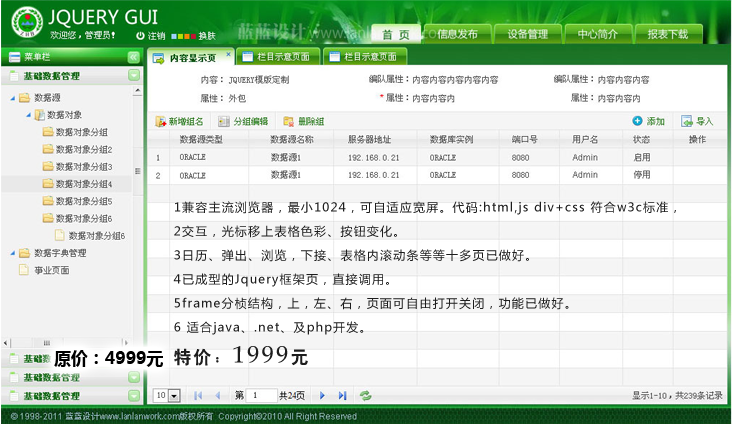Switch to the first 栏目示意页面 tab
The height and width of the screenshot is (426, 734).
(278, 57)
